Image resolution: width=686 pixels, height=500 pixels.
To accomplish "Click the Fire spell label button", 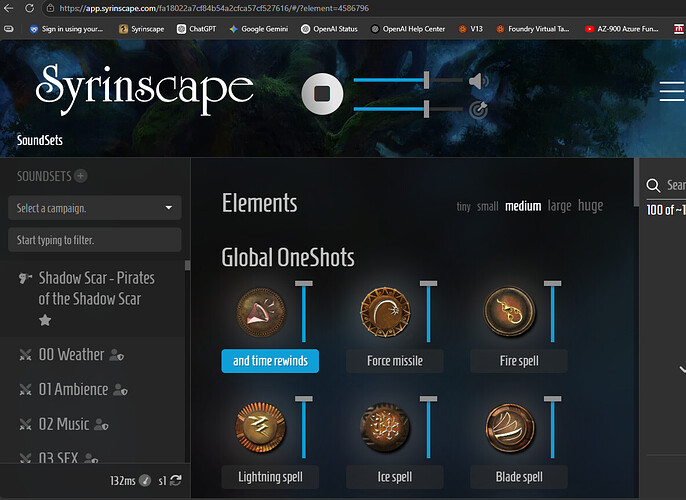I will pos(519,361).
